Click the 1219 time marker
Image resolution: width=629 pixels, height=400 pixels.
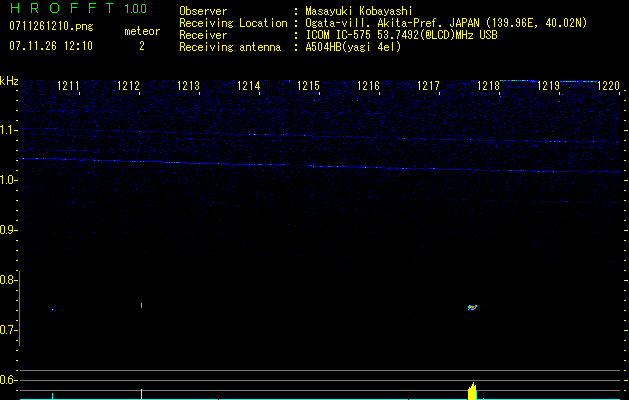[x=548, y=86]
